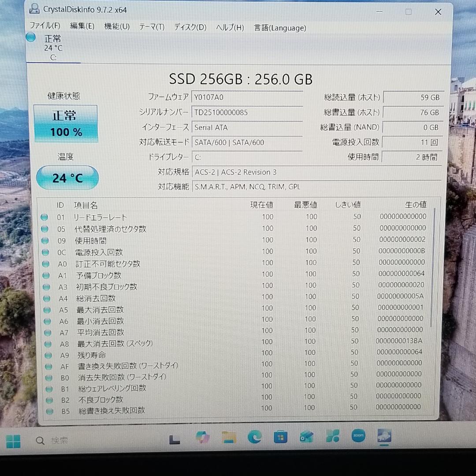Click the status circle for ID B0 消去失敗回数
Screen dimensions: 476x476
pos(48,378)
